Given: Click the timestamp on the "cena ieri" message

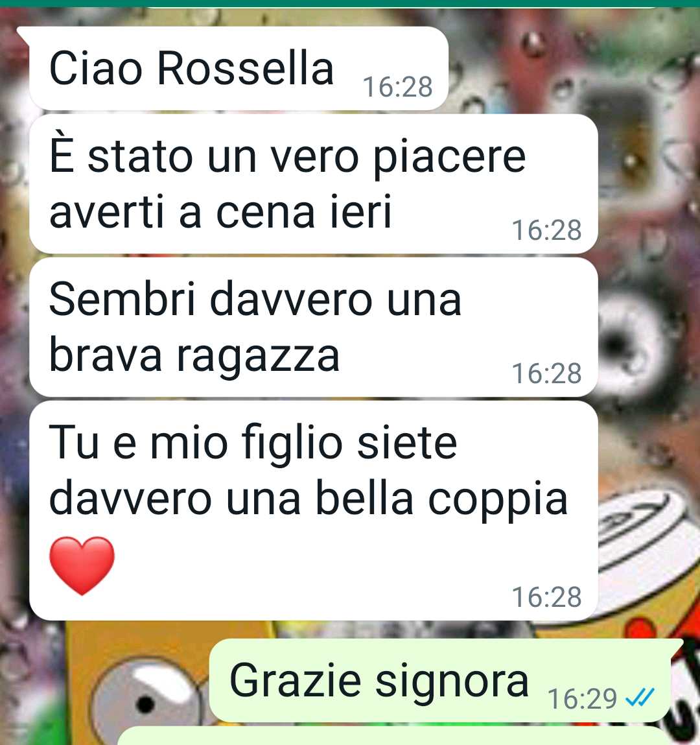Looking at the screenshot, I should tap(546, 230).
